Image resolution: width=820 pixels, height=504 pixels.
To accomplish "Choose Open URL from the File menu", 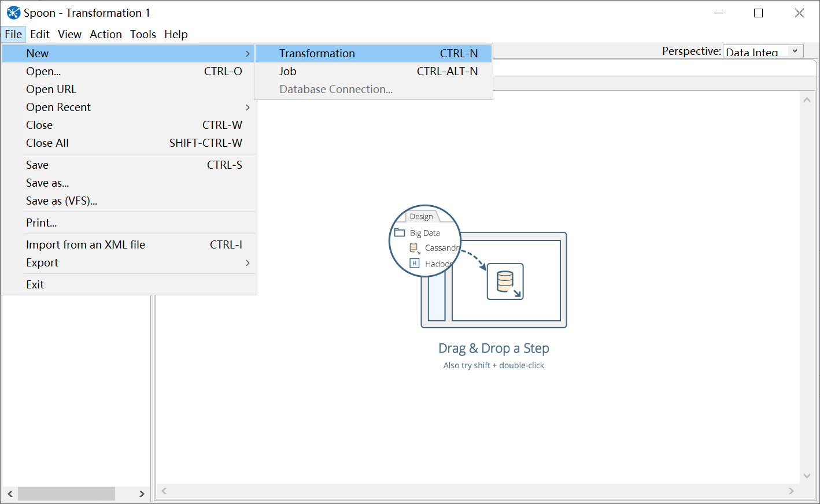I will pos(129,89).
